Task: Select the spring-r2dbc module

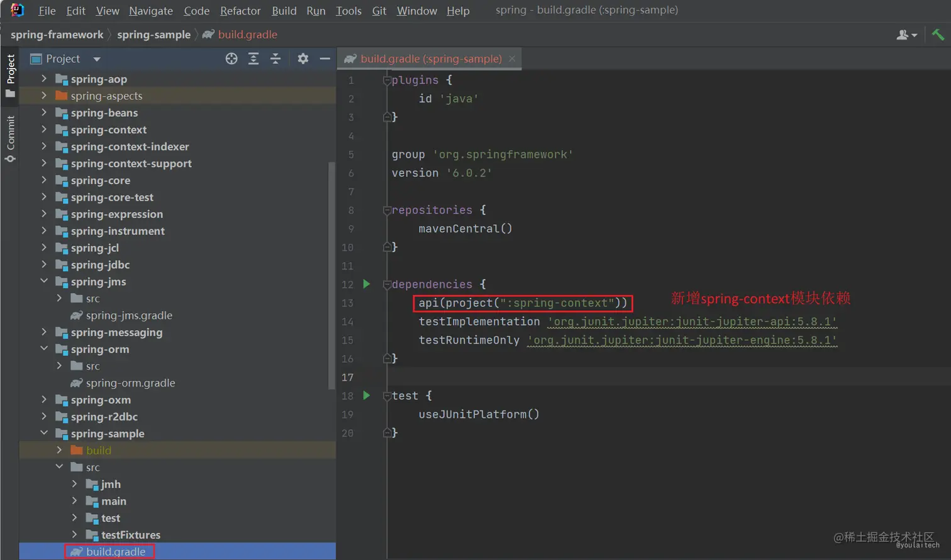Action: [x=104, y=417]
